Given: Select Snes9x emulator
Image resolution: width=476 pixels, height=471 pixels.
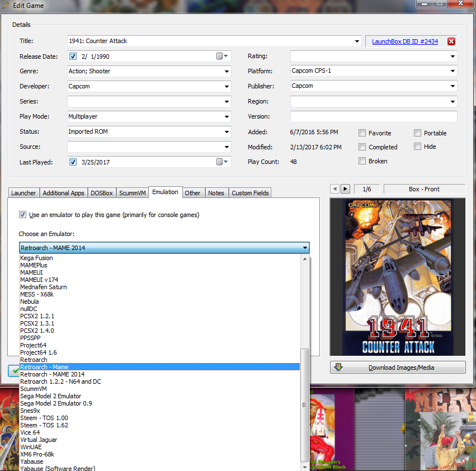Looking at the screenshot, I should pyautogui.click(x=159, y=411).
